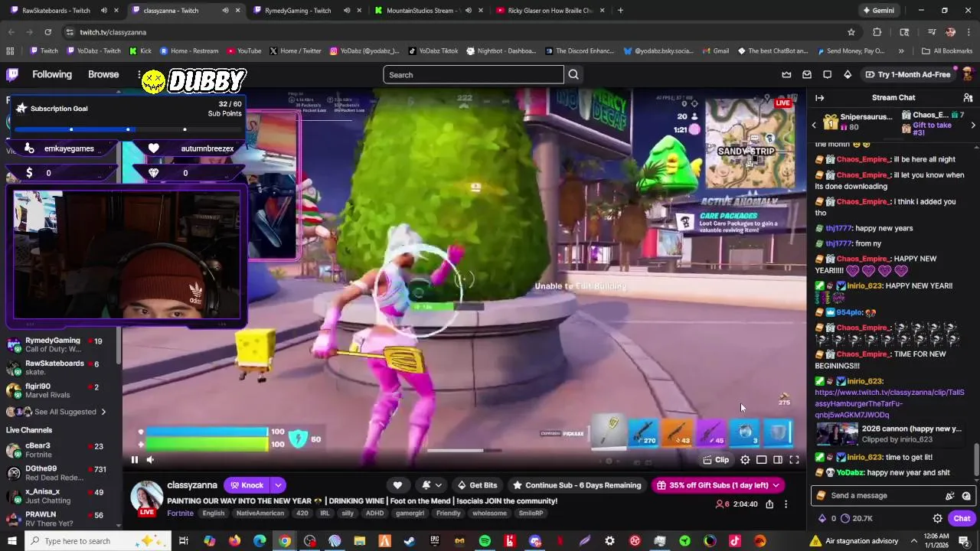This screenshot has height=551, width=980.
Task: Open a new browser tab
Action: click(x=620, y=11)
